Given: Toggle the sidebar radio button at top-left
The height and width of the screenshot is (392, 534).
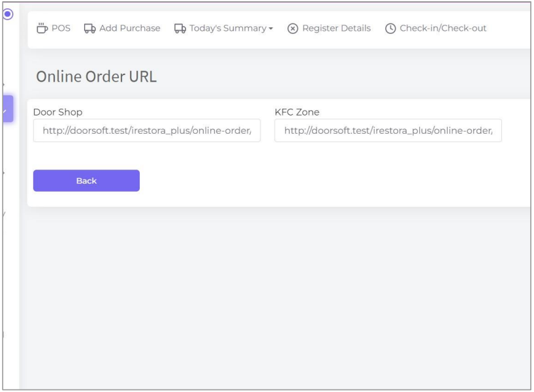Looking at the screenshot, I should (x=8, y=14).
